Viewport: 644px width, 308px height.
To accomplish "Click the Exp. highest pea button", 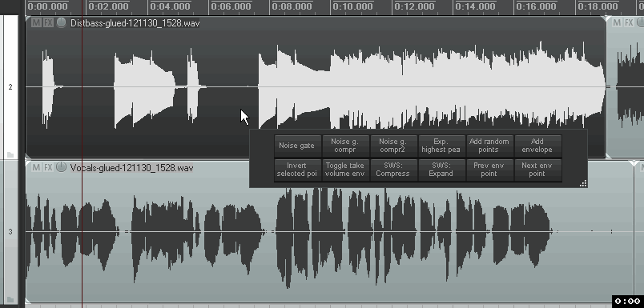I will (441, 146).
